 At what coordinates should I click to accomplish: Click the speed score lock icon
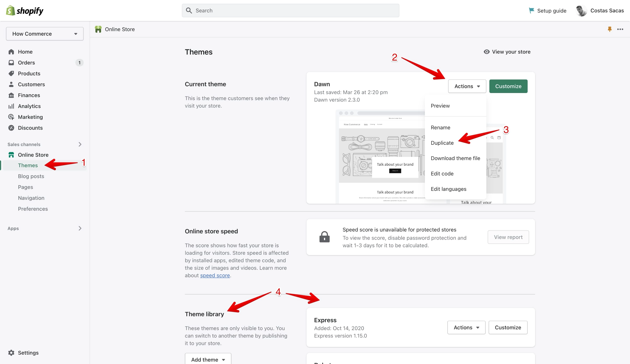coord(324,237)
